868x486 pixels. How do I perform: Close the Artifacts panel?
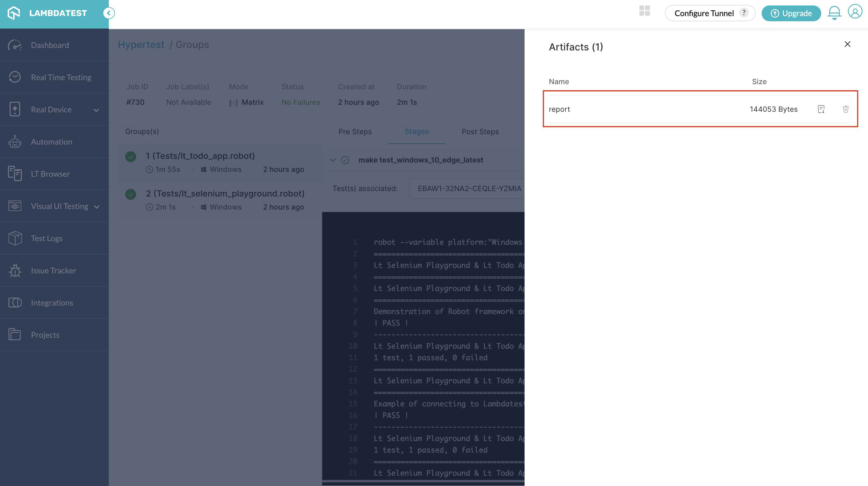point(847,44)
